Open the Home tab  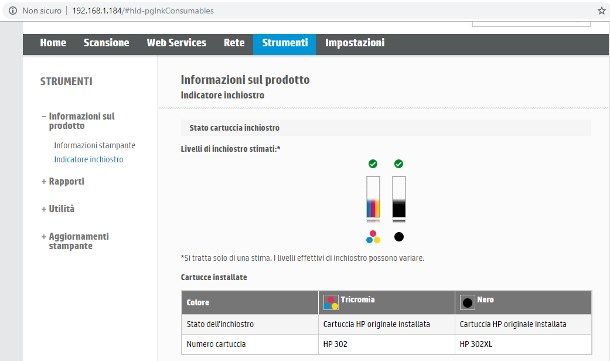tap(53, 43)
